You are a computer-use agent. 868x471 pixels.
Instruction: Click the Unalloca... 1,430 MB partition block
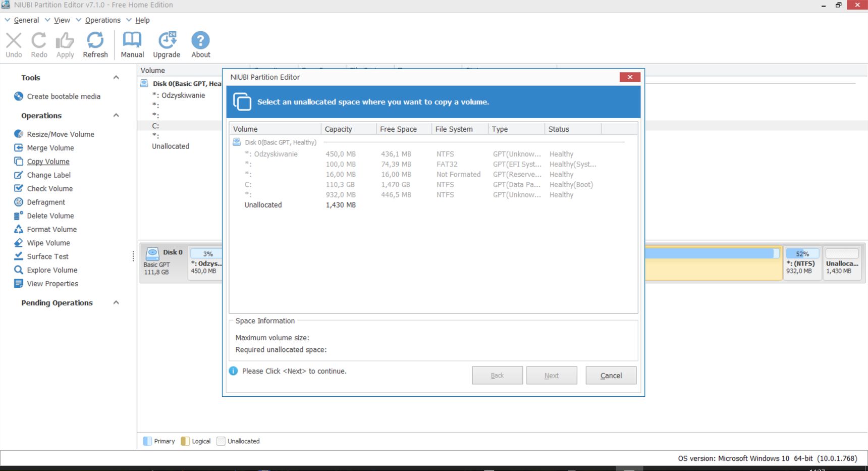pyautogui.click(x=842, y=263)
